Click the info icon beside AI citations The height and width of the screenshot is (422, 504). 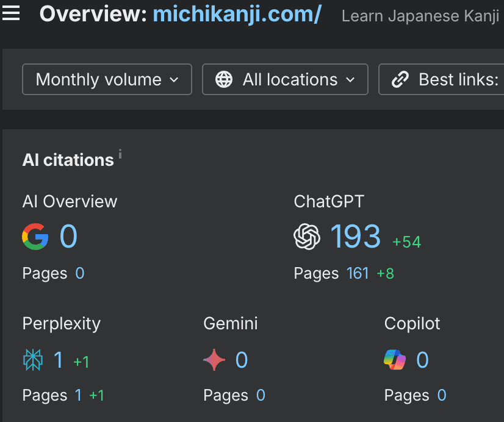coord(120,155)
